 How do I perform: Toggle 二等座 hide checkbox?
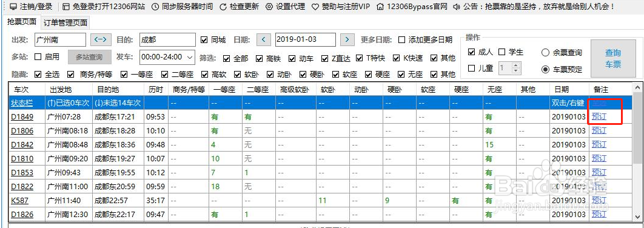point(165,75)
